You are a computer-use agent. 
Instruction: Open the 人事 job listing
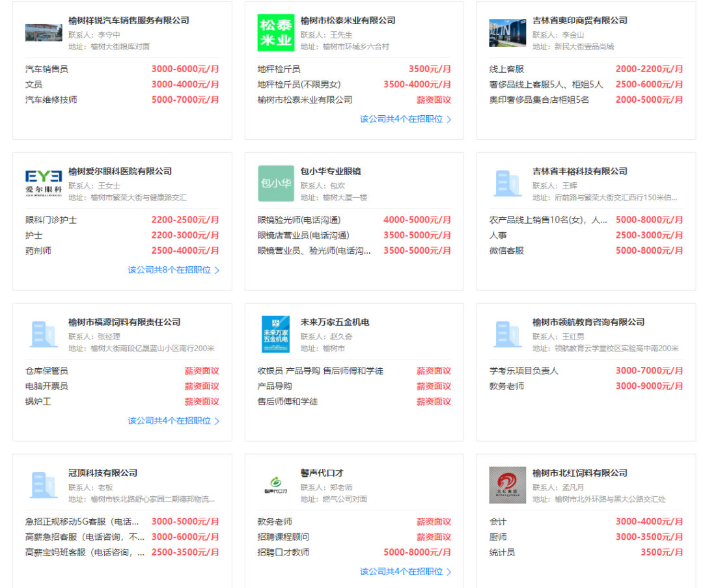(498, 235)
